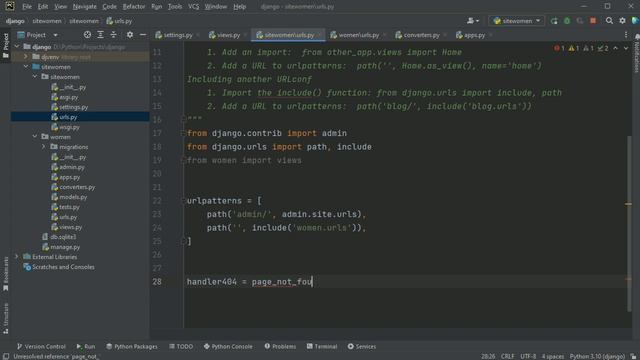Open the TODO tool window
Screen dimensions: 640x360
[181, 347]
